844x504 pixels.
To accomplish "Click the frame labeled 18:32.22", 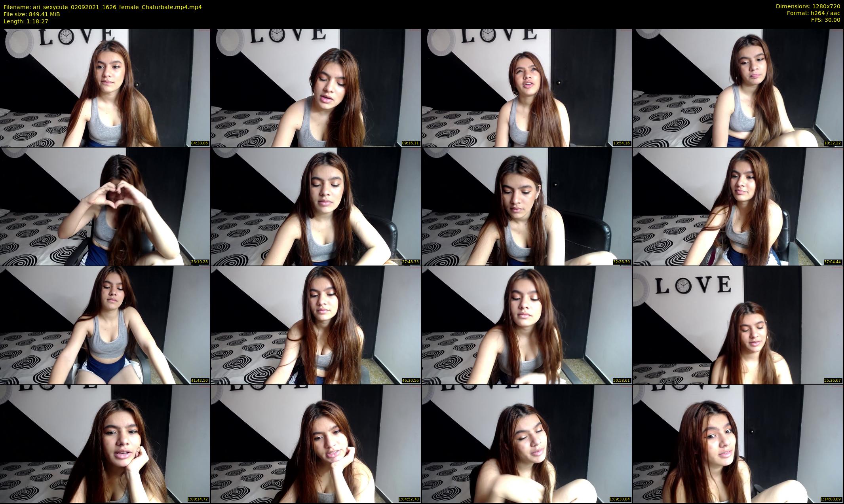I will click(x=738, y=88).
